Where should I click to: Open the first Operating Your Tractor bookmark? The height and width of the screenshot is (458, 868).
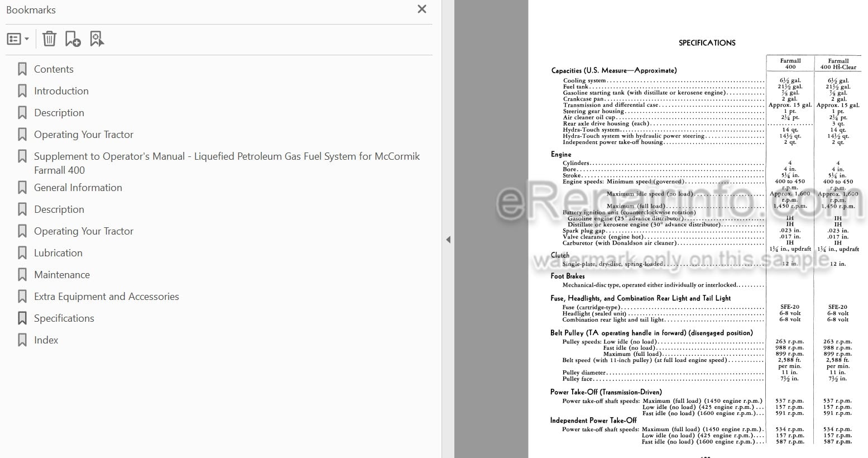(84, 135)
